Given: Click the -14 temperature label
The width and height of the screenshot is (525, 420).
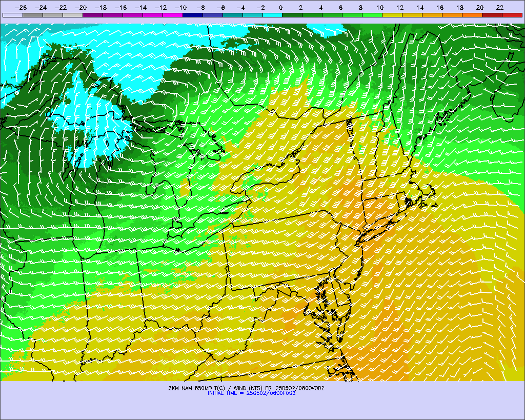Looking at the screenshot, I should pyautogui.click(x=140, y=8).
